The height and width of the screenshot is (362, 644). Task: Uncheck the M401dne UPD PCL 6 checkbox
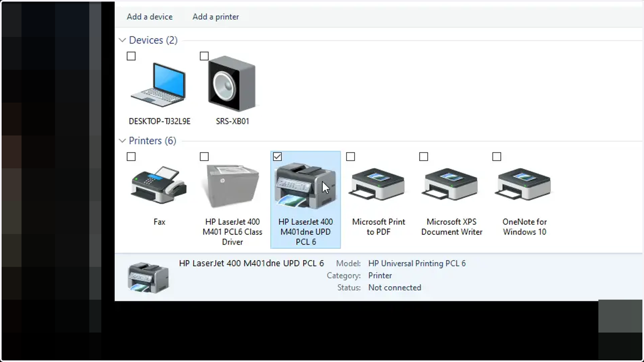tap(277, 157)
